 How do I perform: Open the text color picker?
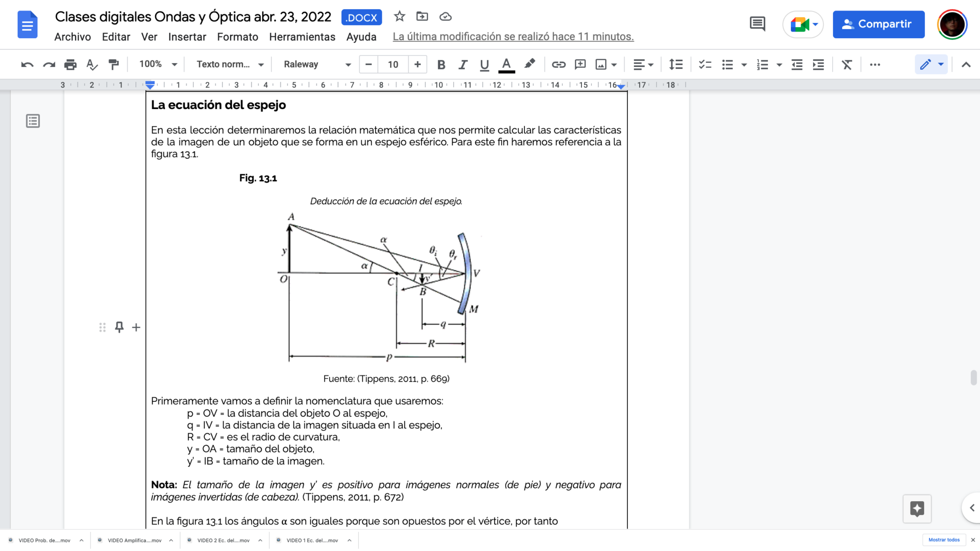506,65
